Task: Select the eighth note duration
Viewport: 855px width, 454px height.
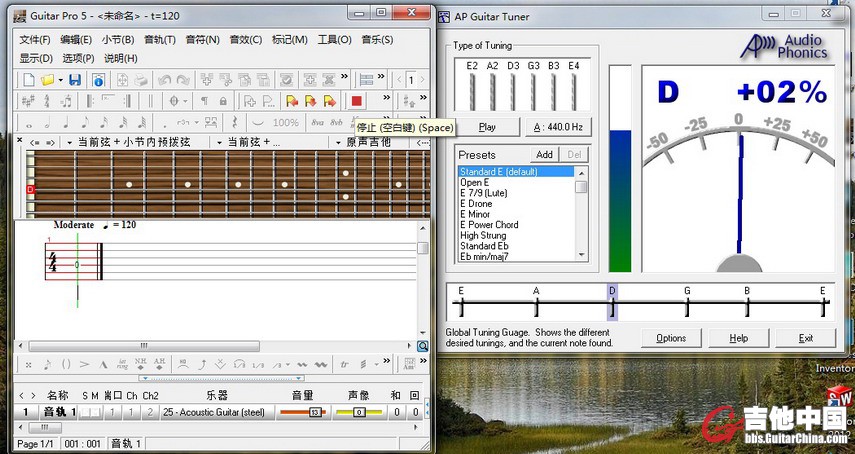Action: pyautogui.click(x=85, y=123)
